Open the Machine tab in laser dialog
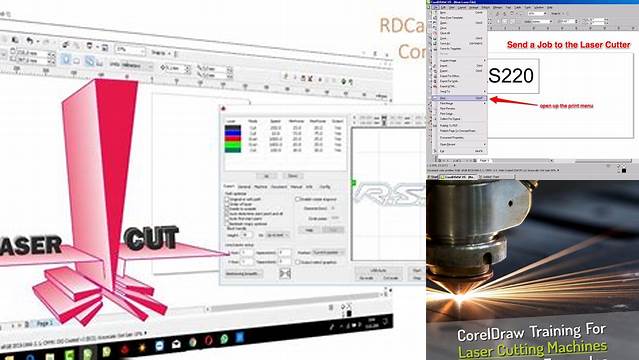The image size is (639, 360). [261, 187]
